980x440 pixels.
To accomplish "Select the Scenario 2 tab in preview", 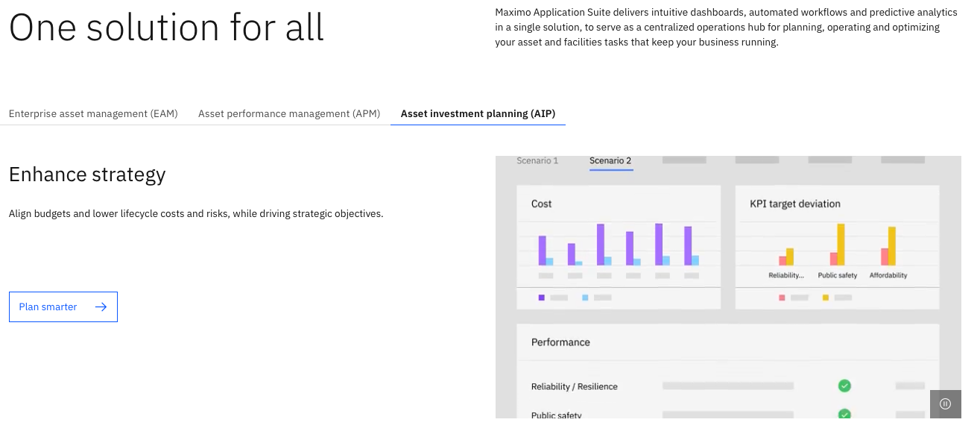I will 610,160.
